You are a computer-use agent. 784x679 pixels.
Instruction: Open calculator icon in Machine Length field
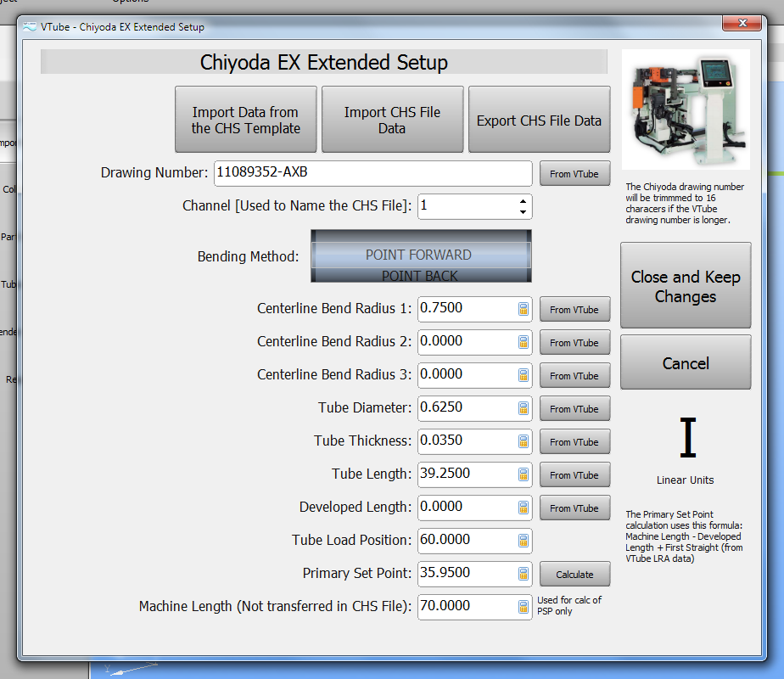tap(524, 608)
